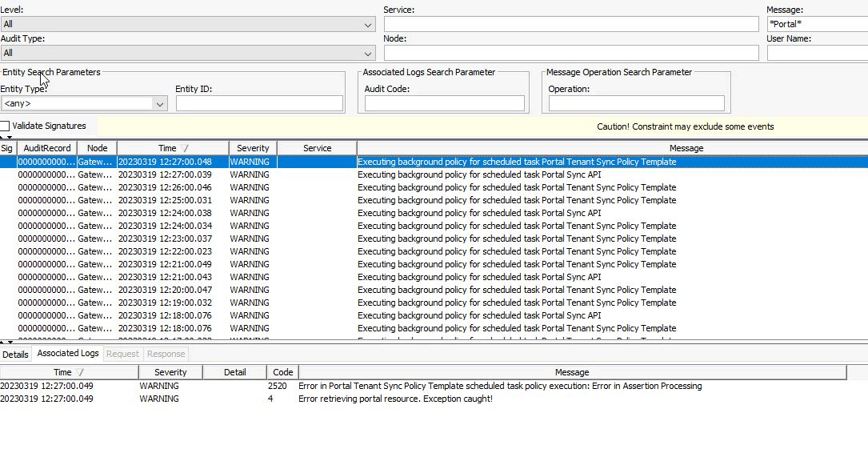
Task: Select the 'Error retrieving portal resource' log entry
Action: (395, 399)
